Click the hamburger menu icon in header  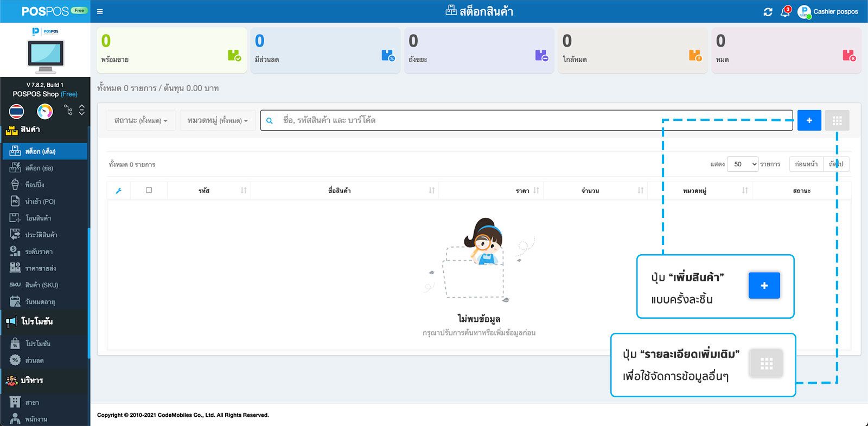[x=100, y=11]
